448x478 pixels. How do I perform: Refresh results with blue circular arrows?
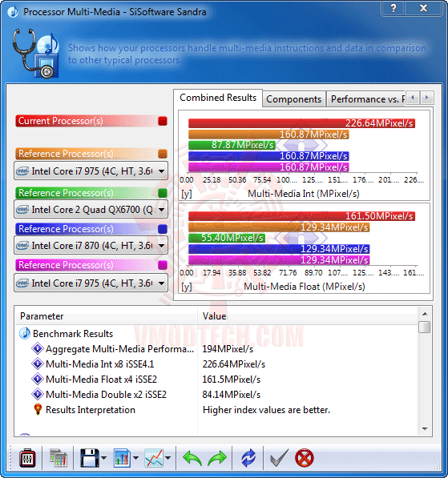point(248,458)
